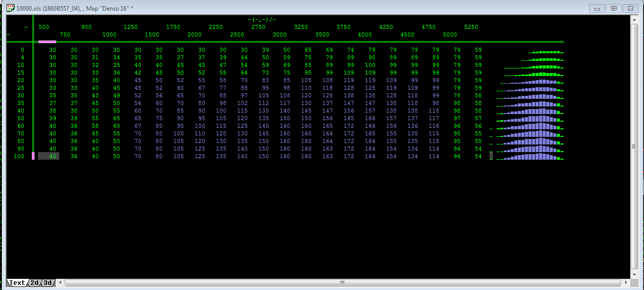Select the Text view tab
This screenshot has height=290, width=644.
click(x=17, y=283)
